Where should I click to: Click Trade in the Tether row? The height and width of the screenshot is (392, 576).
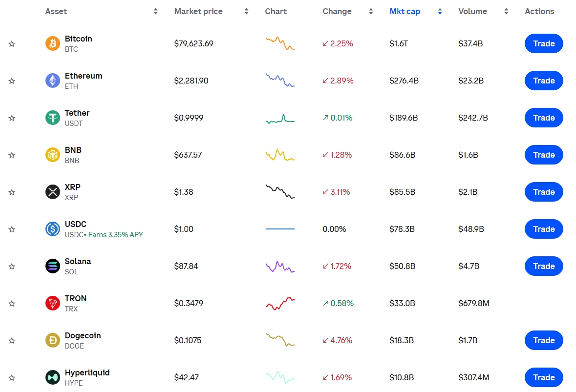[544, 118]
